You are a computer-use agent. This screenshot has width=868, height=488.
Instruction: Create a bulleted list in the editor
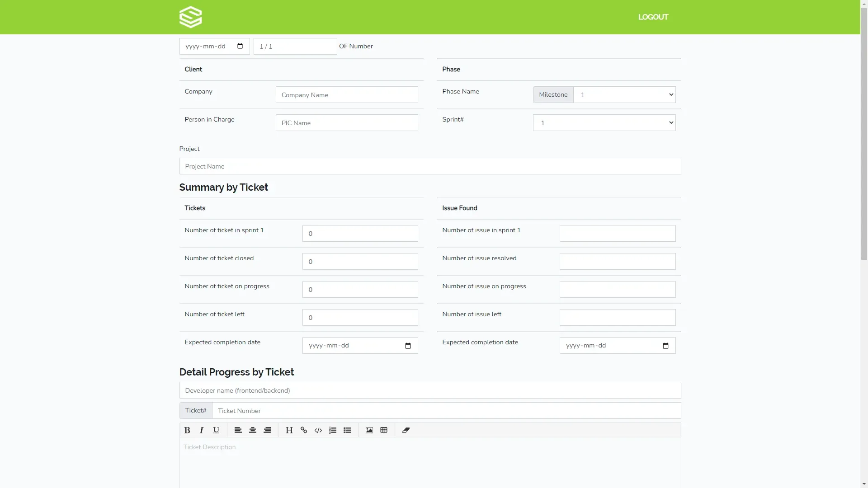point(347,430)
